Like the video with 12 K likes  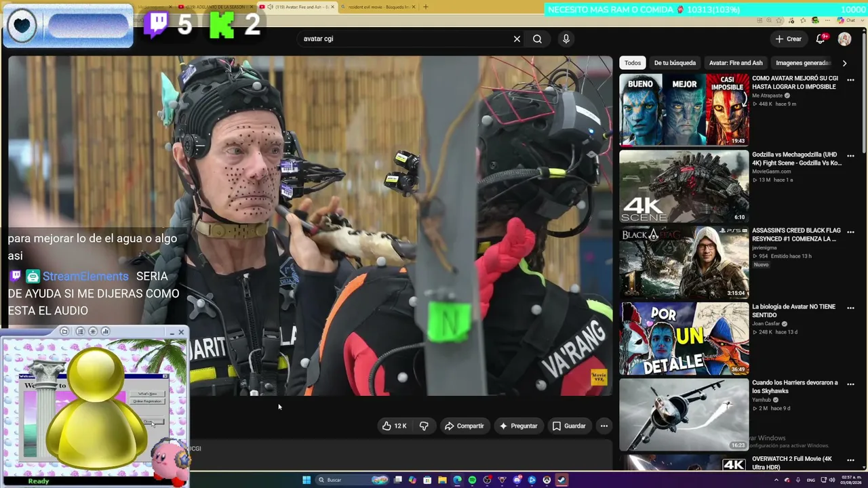coord(394,426)
